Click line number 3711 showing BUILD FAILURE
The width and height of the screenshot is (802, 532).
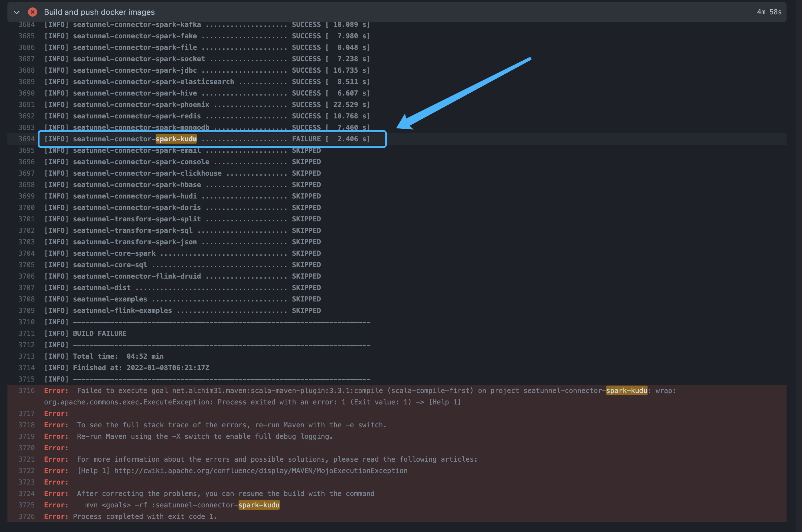point(27,333)
